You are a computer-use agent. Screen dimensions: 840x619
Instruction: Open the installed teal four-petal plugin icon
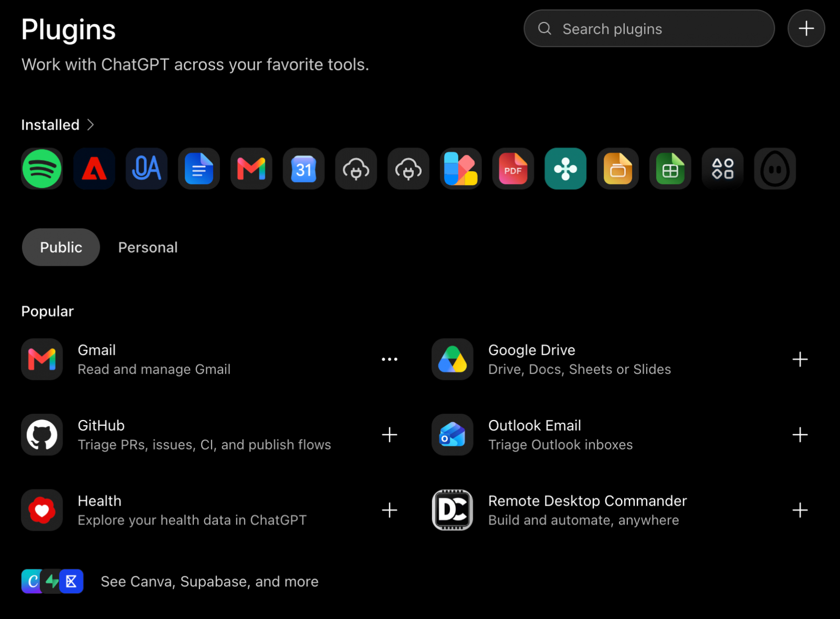(565, 169)
